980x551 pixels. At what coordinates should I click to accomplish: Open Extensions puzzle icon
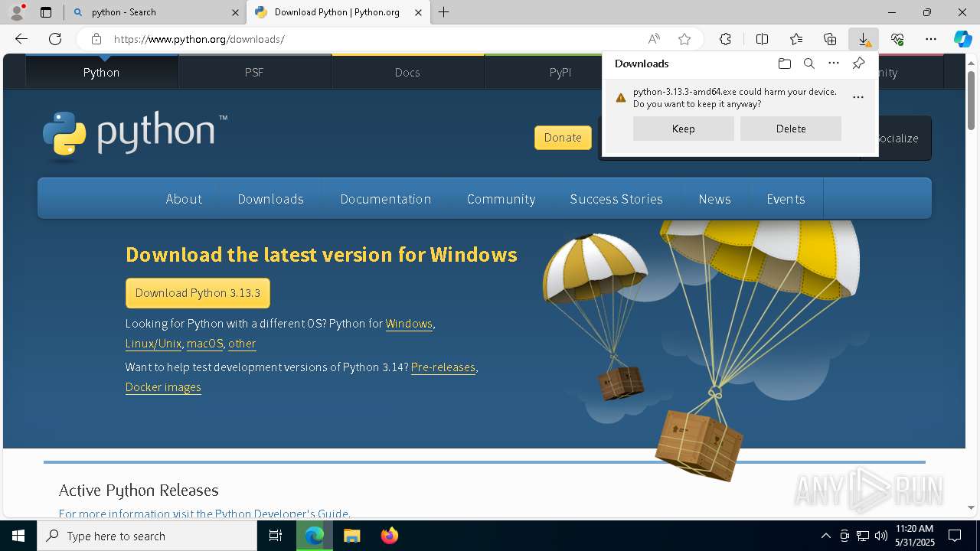[x=725, y=39]
